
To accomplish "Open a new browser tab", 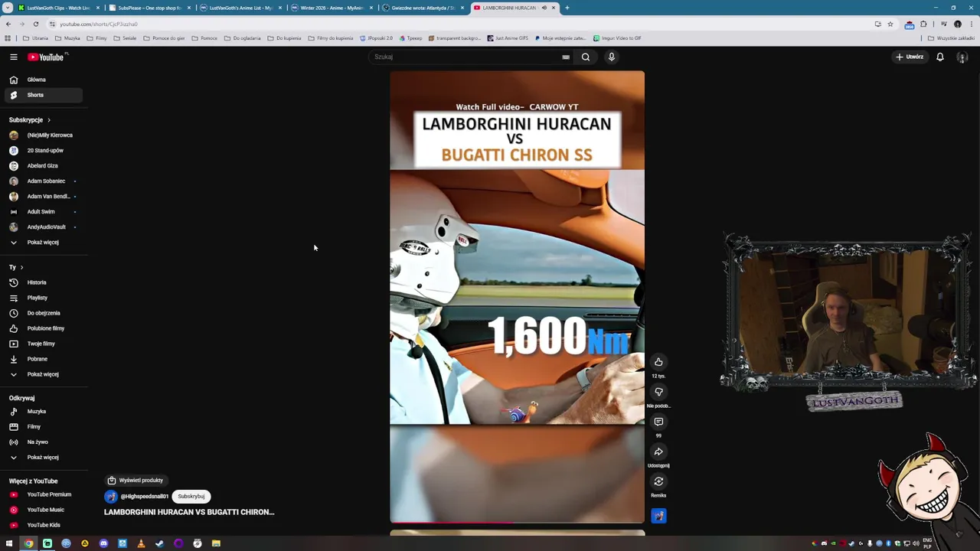I will tap(567, 8).
